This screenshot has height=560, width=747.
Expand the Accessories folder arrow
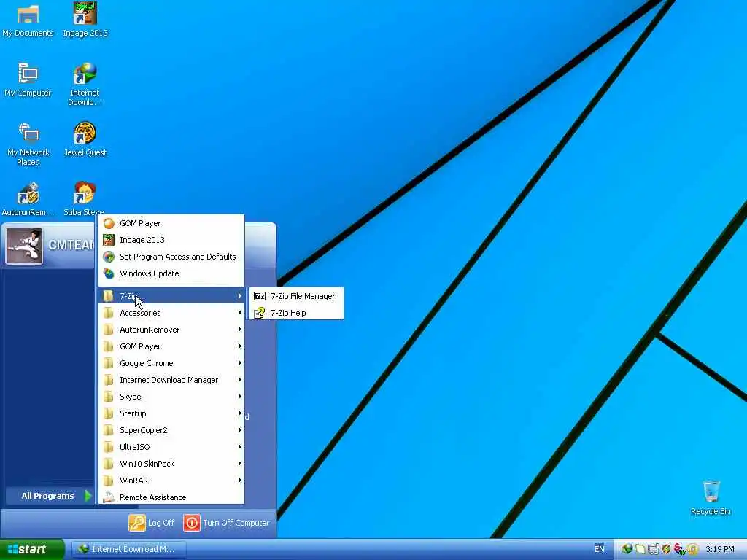(239, 313)
